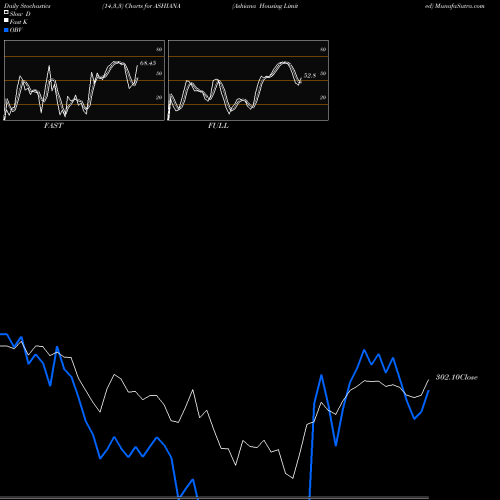Click the Charts for ASHIANA heading
Screen dimensions: 500x500
click(x=153, y=6)
